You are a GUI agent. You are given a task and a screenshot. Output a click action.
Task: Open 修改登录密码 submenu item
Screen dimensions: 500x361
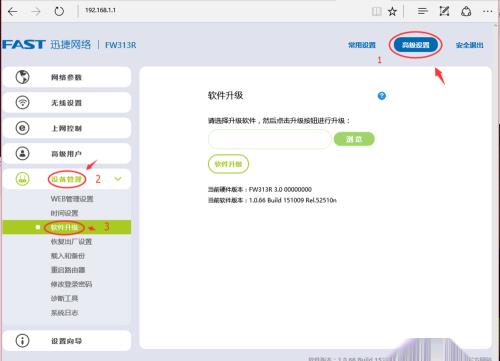pos(71,284)
